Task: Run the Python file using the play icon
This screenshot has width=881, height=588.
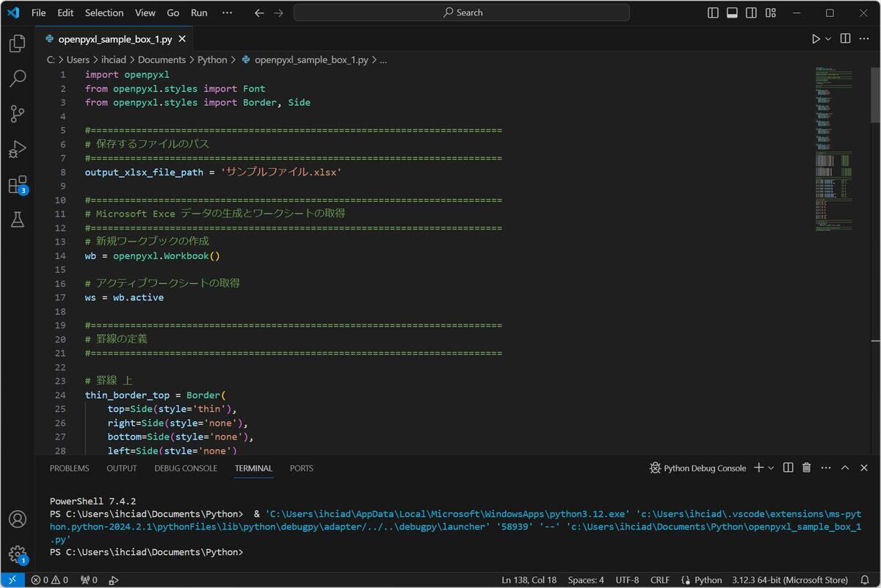Action: [815, 38]
